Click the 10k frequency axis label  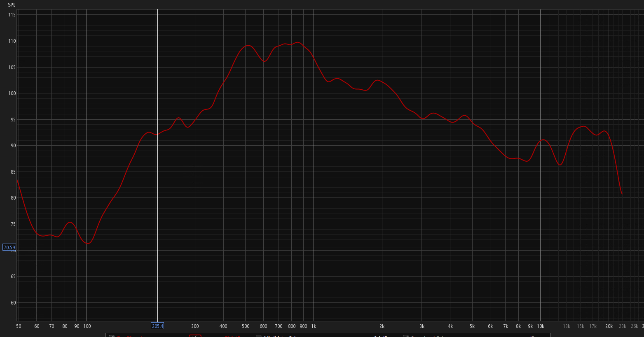pos(540,326)
